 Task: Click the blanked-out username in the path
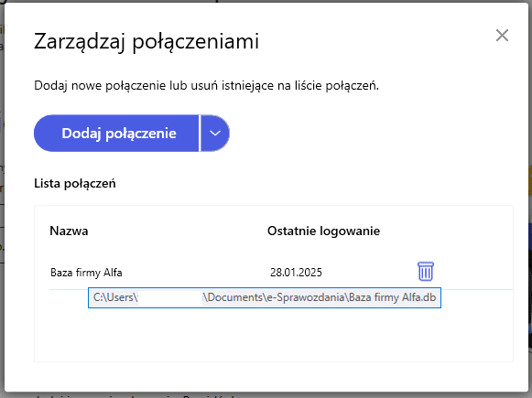[x=170, y=297]
